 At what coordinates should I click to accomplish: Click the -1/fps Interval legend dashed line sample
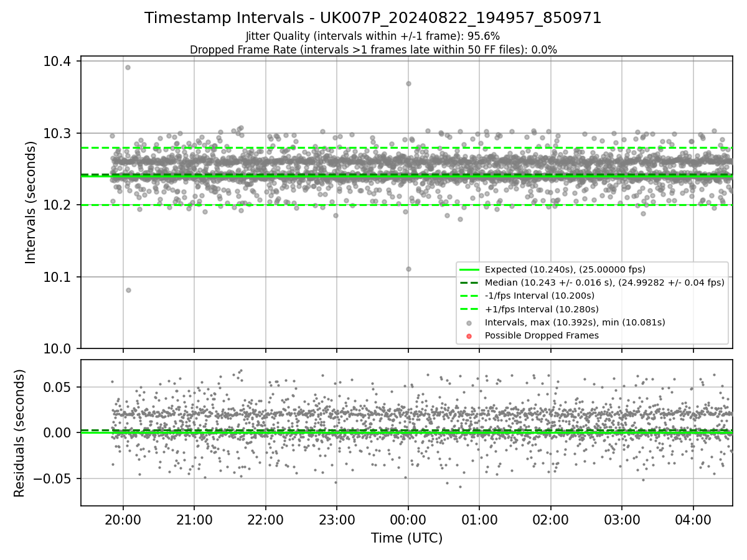[469, 296]
